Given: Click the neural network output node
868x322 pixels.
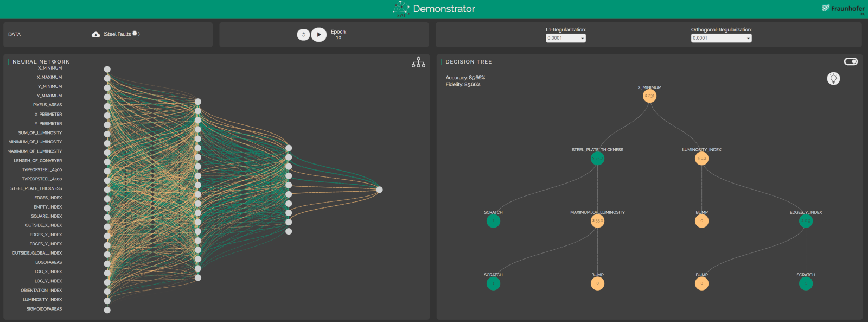Looking at the screenshot, I should coord(379,190).
